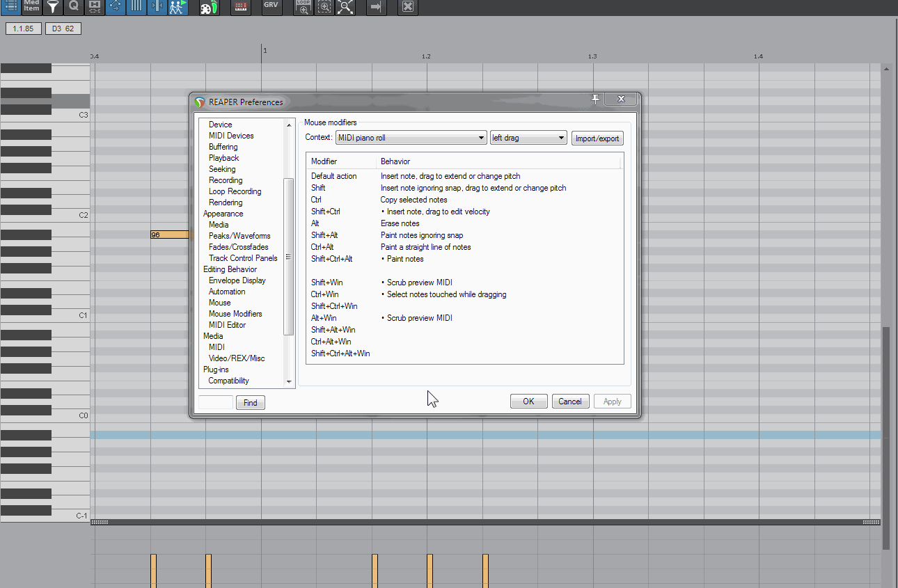This screenshot has height=588, width=898.
Task: Select 'Paint a straight line of notes' row
Action: pos(464,247)
